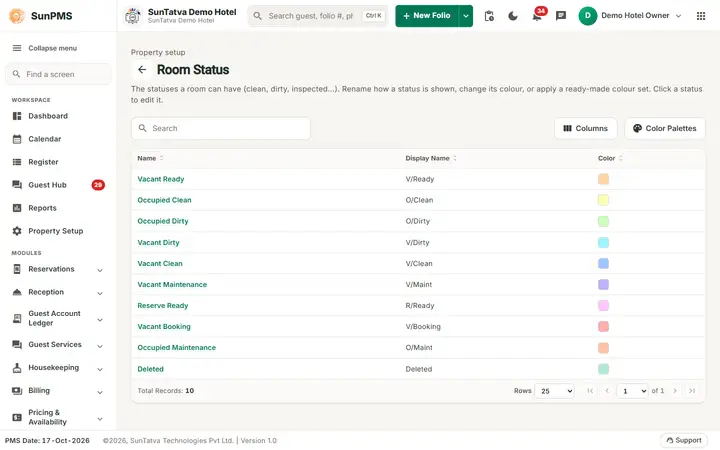Open the apps grid launcher icon
The width and height of the screenshot is (720, 450).
coord(701,16)
